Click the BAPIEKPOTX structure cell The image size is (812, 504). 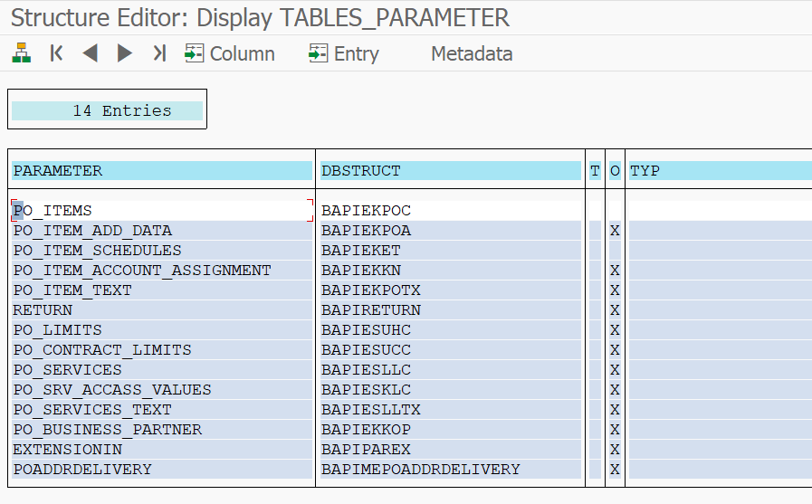coord(451,290)
